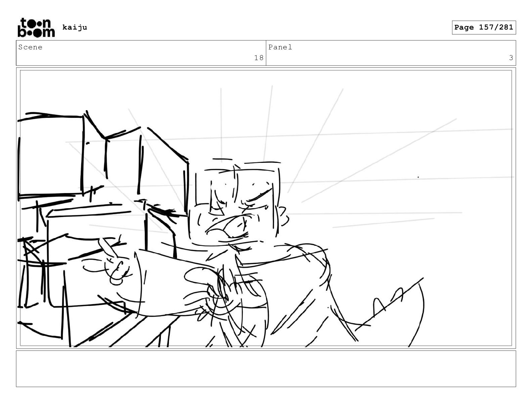Click the 'Scene' label
This screenshot has height=411, width=532.
[x=30, y=47]
